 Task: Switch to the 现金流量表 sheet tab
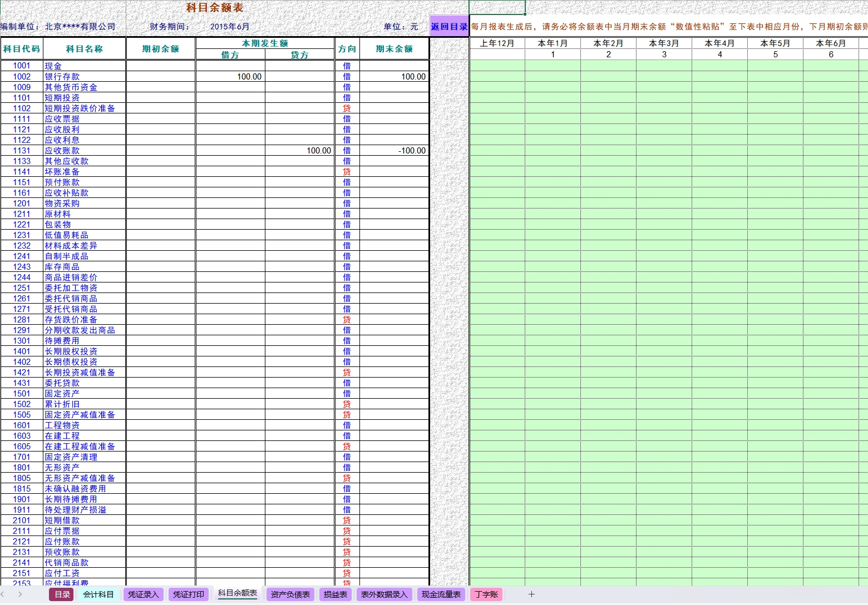click(x=441, y=594)
